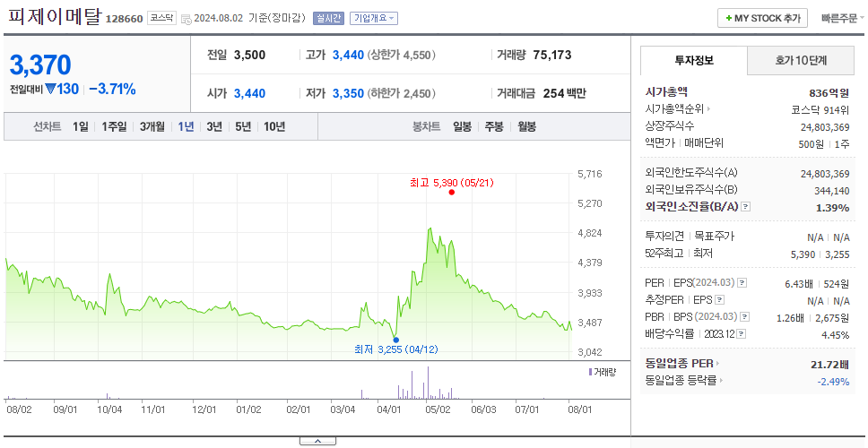Viewport: 868px width, 448px height.
Task: Click the 동일업종 등락률 value -2.49%
Action: (833, 381)
